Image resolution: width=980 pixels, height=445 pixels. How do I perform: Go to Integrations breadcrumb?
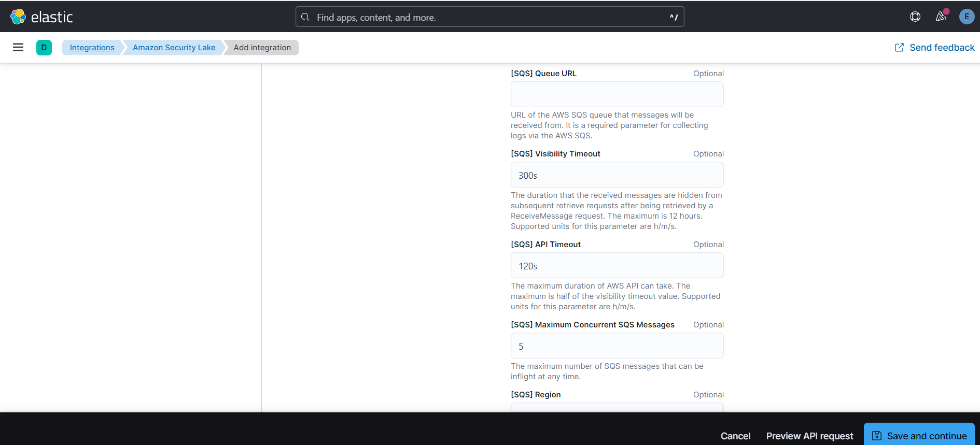(x=92, y=48)
